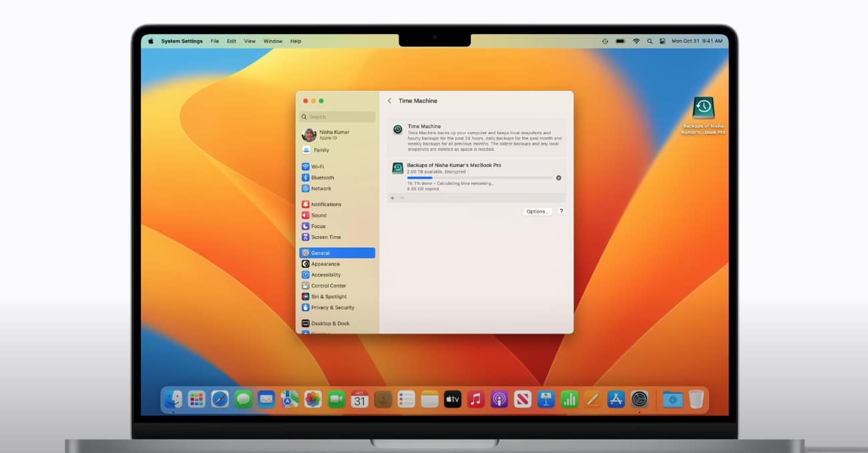Viewport: 868px width, 453px height.
Task: Open Privacy & Security settings
Action: click(x=332, y=308)
